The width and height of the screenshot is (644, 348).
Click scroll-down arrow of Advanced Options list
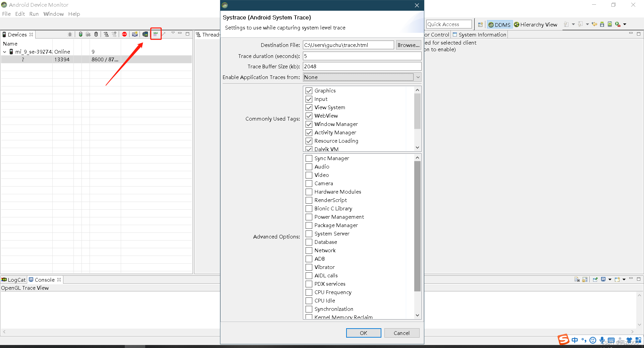click(x=417, y=315)
